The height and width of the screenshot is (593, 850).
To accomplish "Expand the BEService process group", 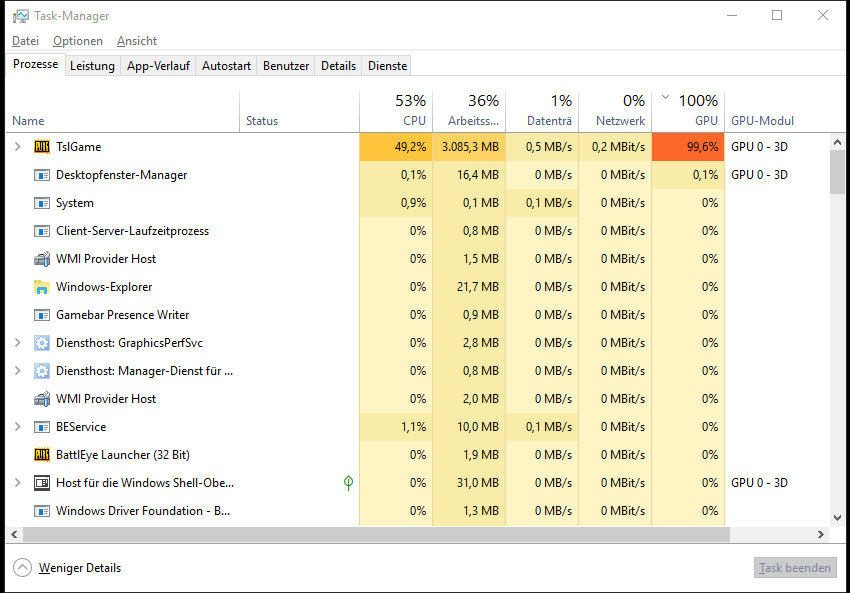I will coord(18,427).
